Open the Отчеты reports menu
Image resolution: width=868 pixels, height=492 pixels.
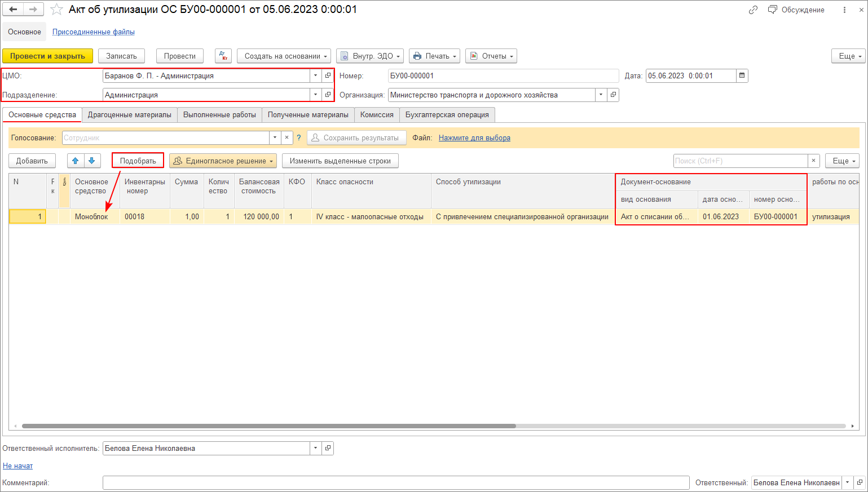[x=491, y=56]
